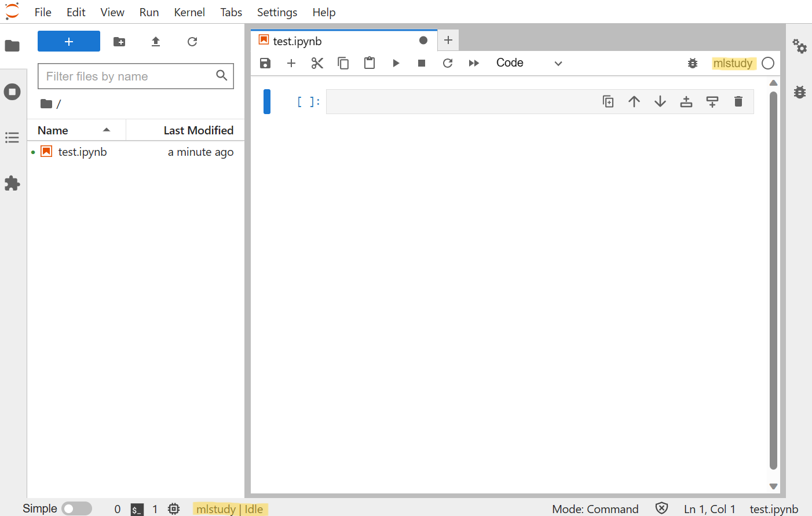Click the notebook vertical scrollbar thumb
Viewport: 812px width, 516px height.
773,280
